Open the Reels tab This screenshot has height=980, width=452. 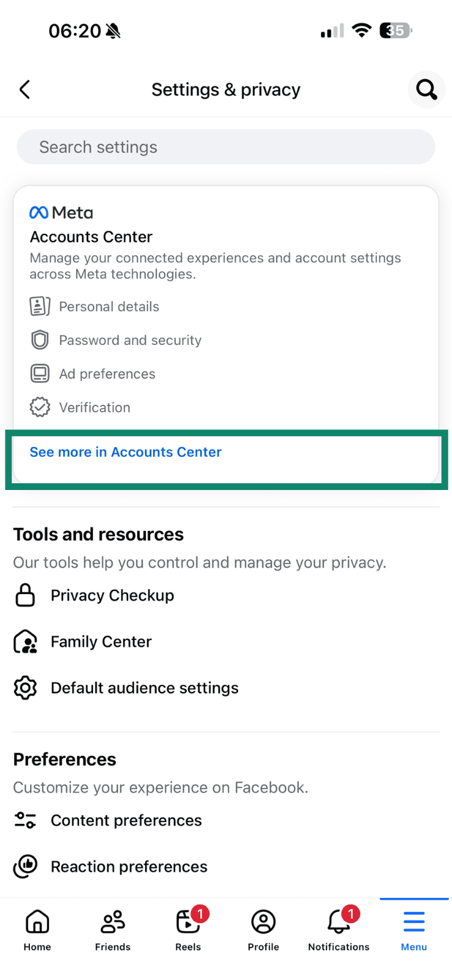(188, 929)
